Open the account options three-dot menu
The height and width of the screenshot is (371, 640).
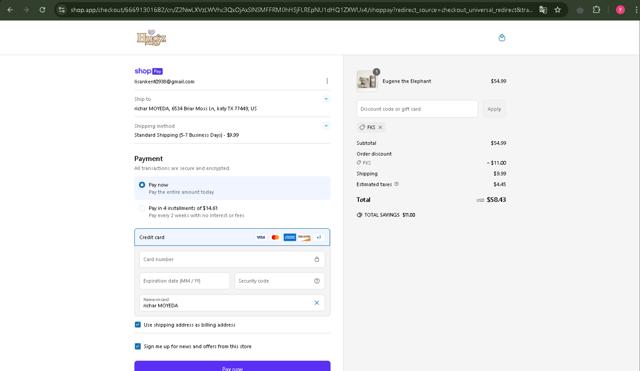point(327,81)
